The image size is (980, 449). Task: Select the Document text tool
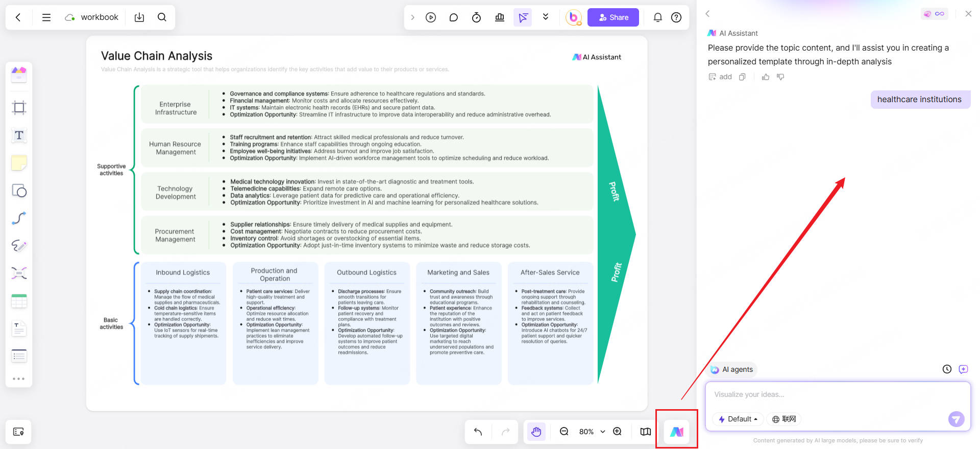19,328
